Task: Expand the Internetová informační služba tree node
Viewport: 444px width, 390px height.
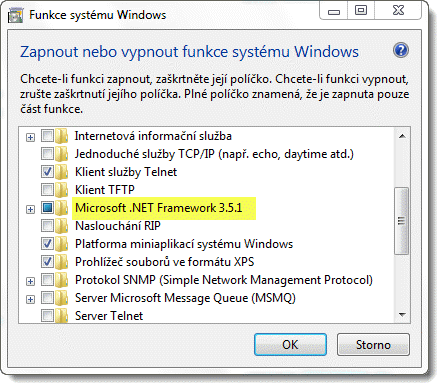Action: [x=30, y=137]
